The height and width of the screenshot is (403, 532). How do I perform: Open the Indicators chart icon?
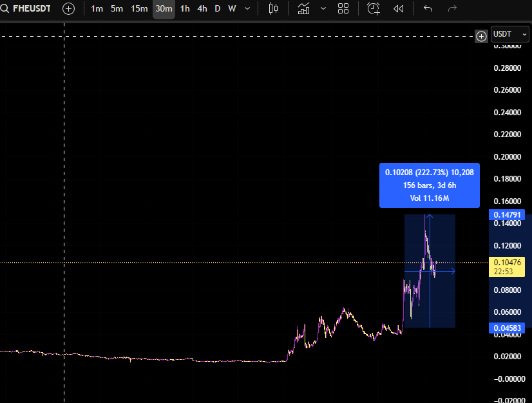click(x=303, y=9)
